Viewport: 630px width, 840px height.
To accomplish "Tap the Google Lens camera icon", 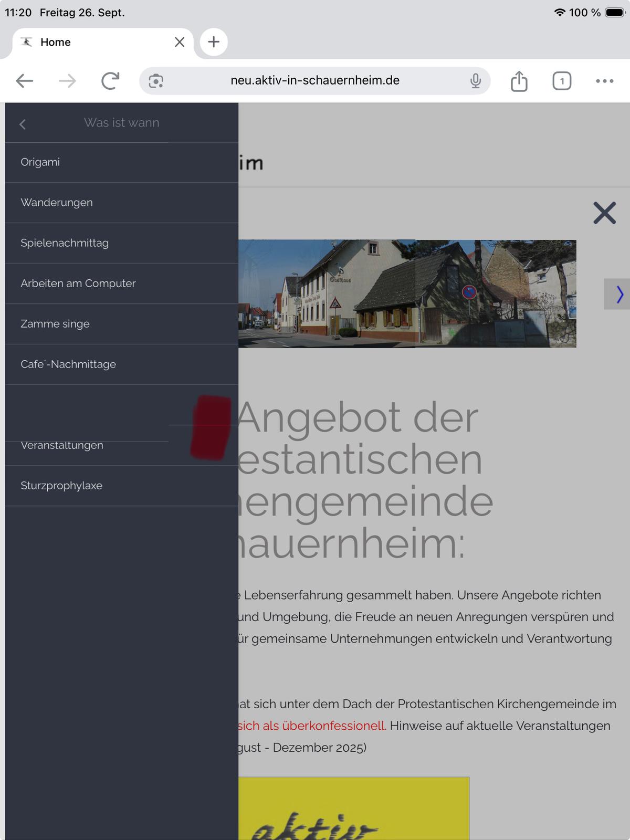I will [156, 81].
